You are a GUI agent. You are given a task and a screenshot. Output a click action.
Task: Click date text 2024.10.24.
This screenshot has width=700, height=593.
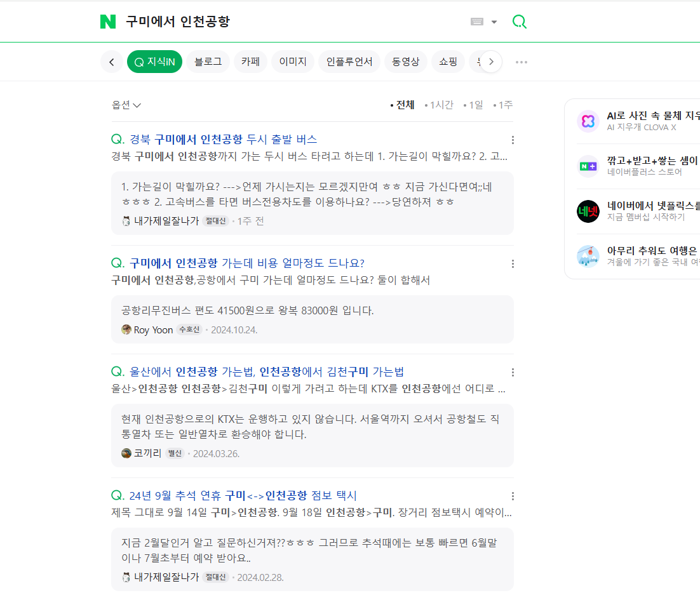click(x=234, y=330)
